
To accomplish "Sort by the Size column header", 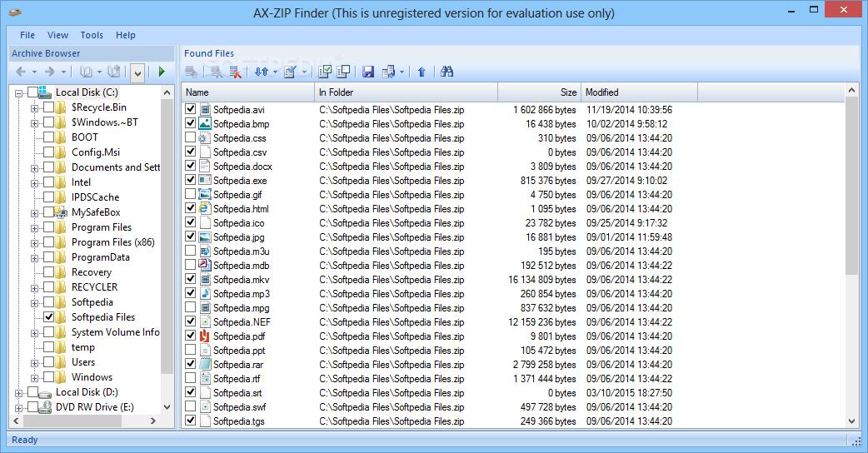I will [x=540, y=92].
